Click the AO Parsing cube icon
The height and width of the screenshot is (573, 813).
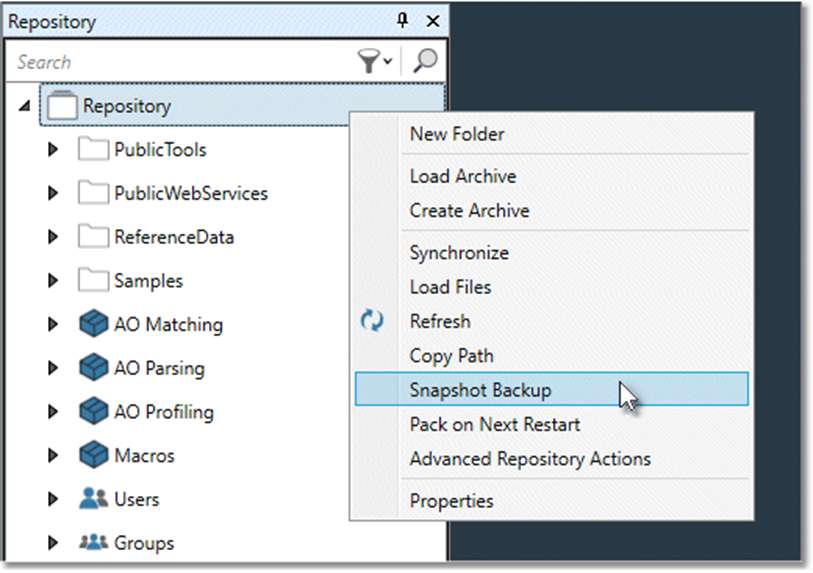pos(93,368)
